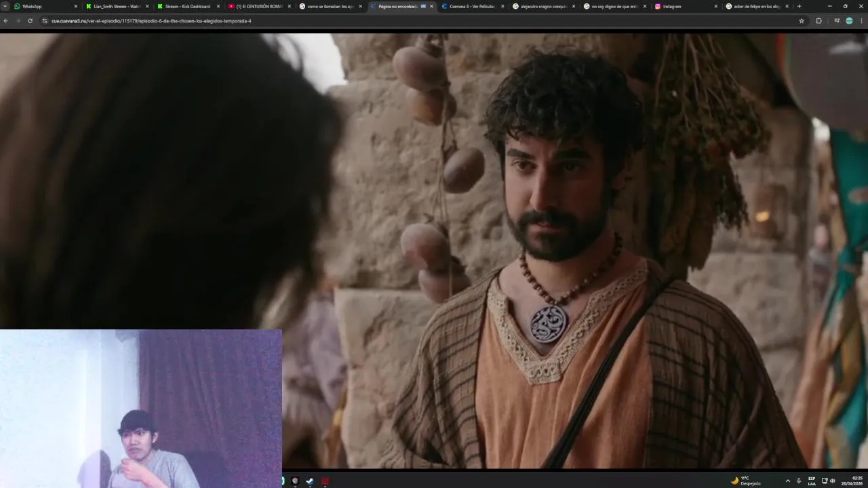The width and height of the screenshot is (868, 488).
Task: Open the red app taskbar icon
Action: (325, 481)
